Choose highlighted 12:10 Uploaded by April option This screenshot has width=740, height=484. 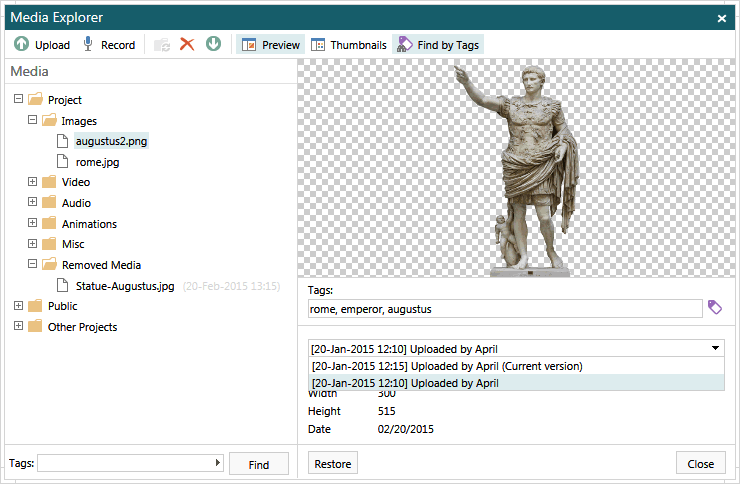[516, 383]
